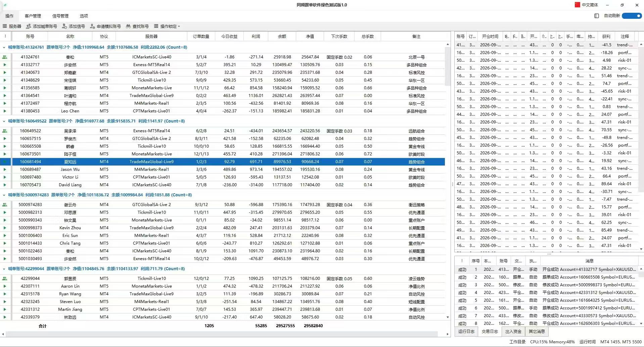The image size is (644, 347).
Task: Switch to the 其它消息 tab
Action: coord(537,331)
